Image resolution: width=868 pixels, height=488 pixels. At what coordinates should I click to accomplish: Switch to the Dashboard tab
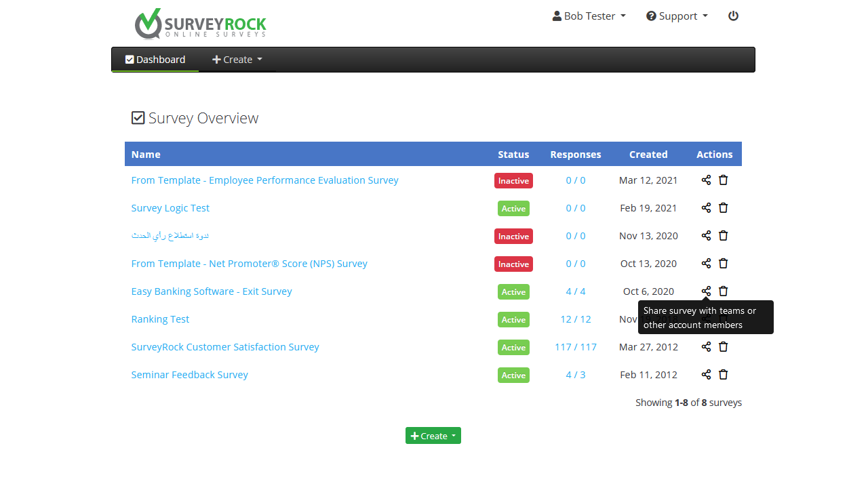[x=155, y=60]
